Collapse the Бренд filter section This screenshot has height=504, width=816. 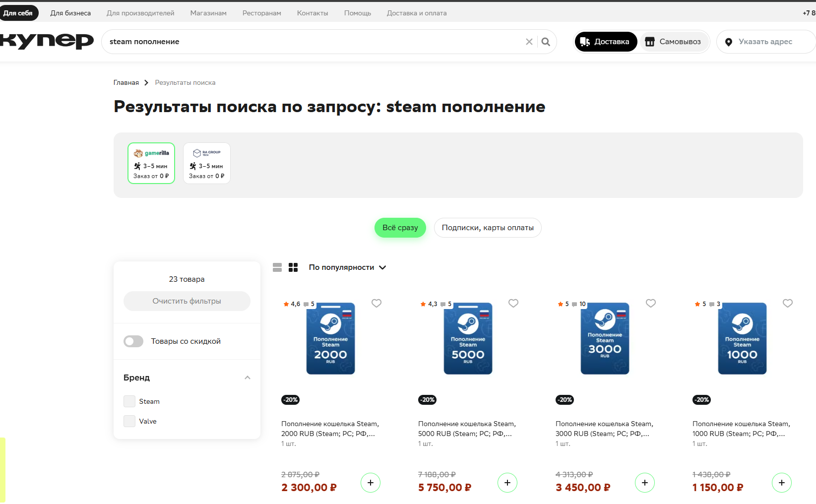pos(248,378)
